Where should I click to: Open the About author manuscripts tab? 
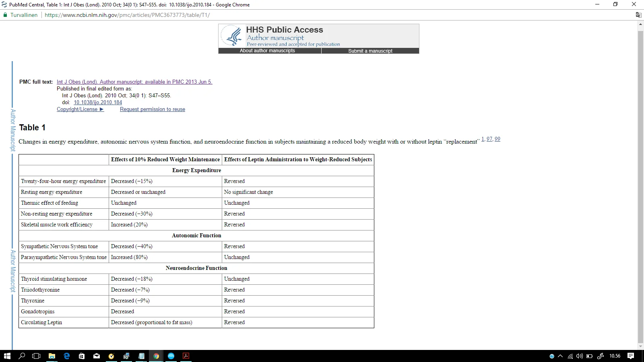(x=267, y=51)
